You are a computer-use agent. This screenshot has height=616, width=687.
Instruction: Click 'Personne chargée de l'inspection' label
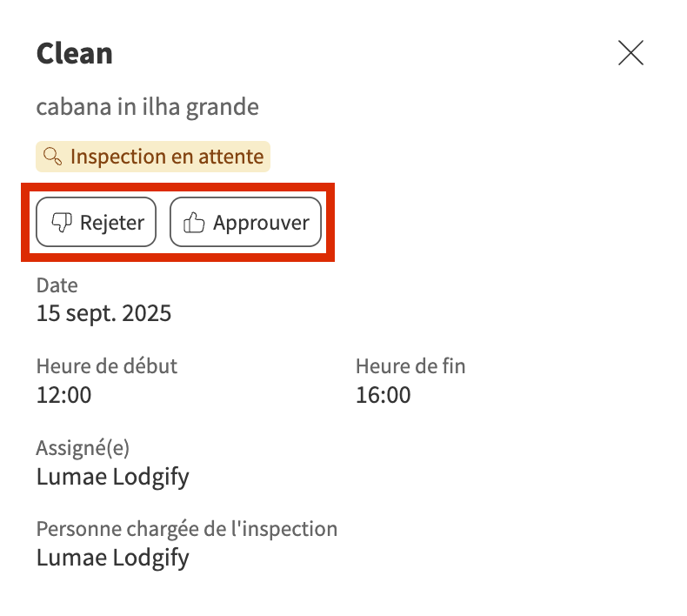click(x=186, y=529)
